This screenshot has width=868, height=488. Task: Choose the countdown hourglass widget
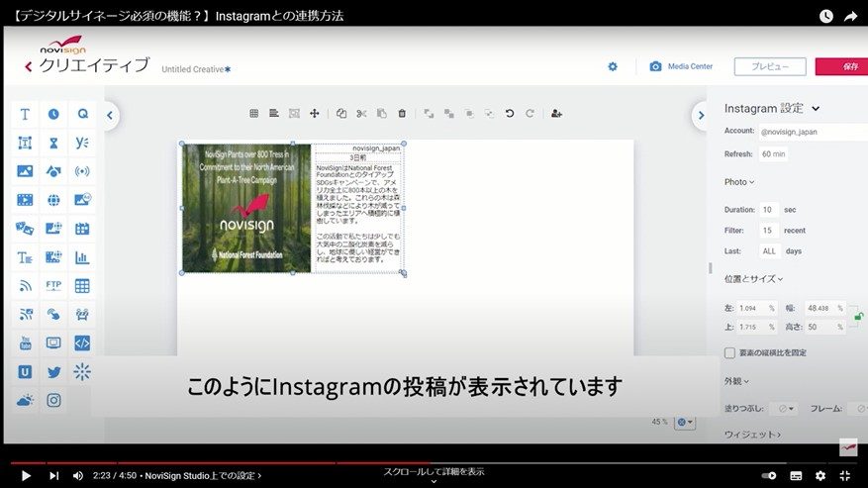[53, 143]
